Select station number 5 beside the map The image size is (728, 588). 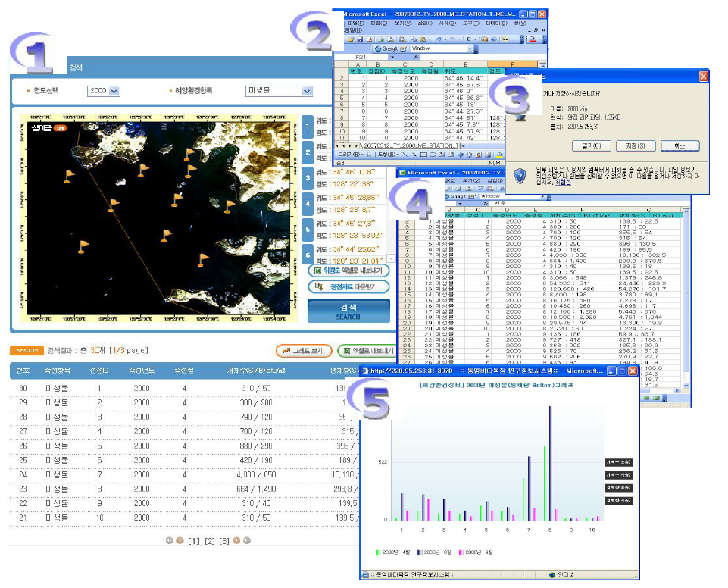click(x=308, y=230)
